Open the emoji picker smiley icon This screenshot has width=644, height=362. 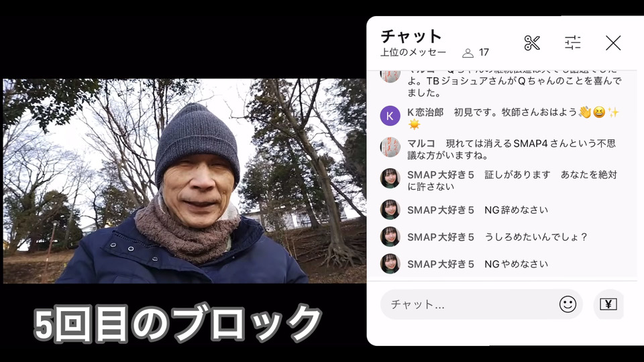click(x=568, y=304)
